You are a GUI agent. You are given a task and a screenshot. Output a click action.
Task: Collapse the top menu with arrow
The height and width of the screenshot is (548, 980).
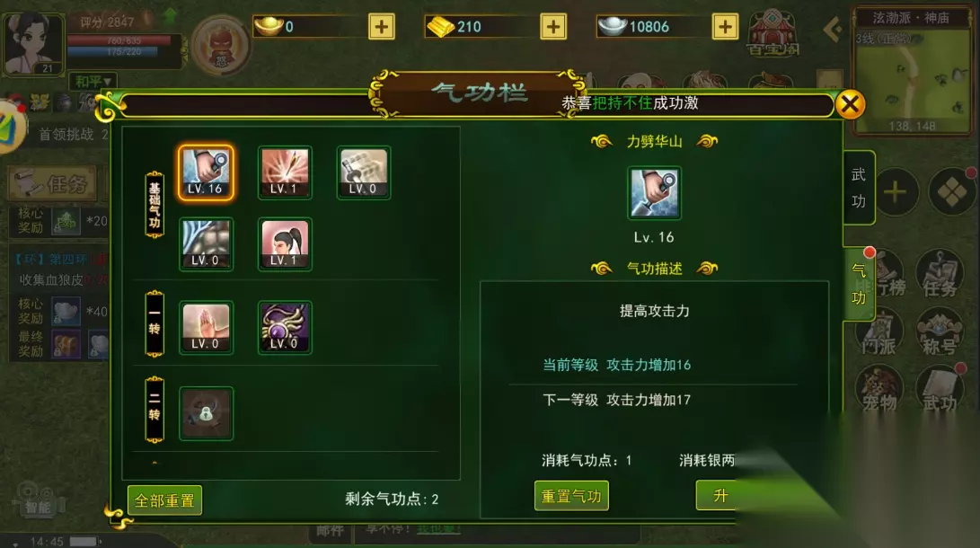[833, 30]
